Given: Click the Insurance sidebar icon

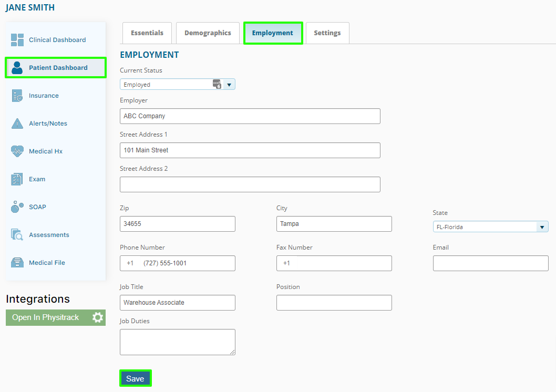Looking at the screenshot, I should point(17,96).
